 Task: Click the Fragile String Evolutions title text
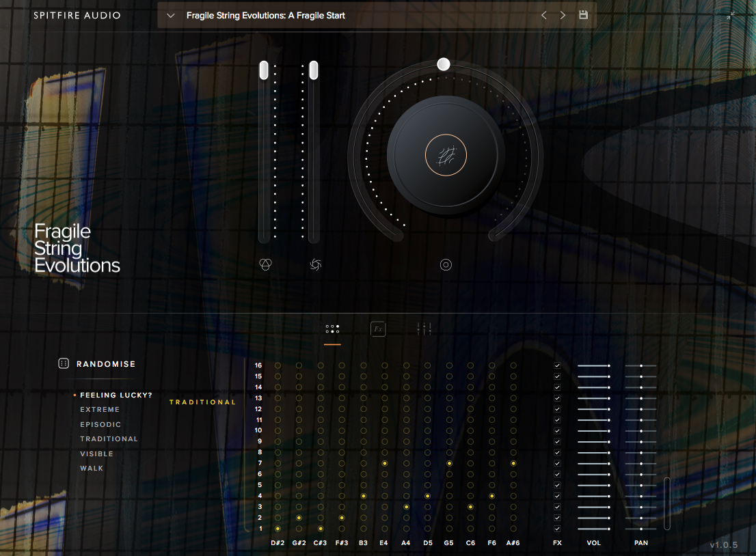[x=77, y=249]
